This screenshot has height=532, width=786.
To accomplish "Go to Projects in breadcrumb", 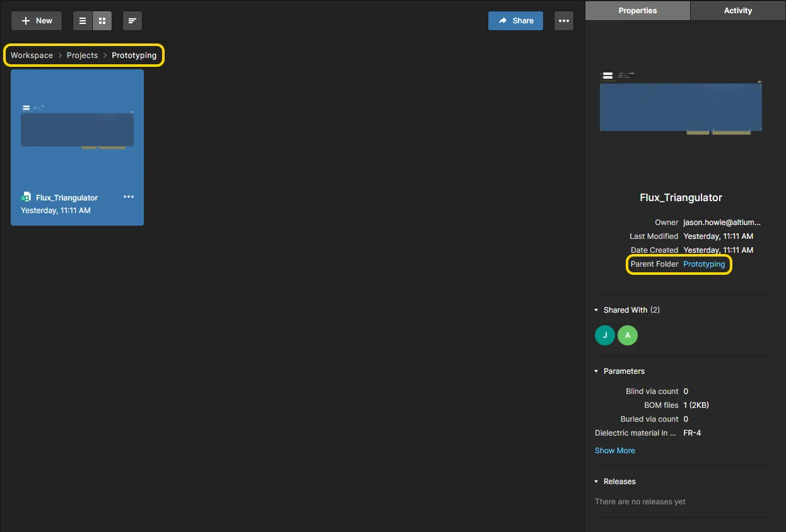I will point(83,55).
